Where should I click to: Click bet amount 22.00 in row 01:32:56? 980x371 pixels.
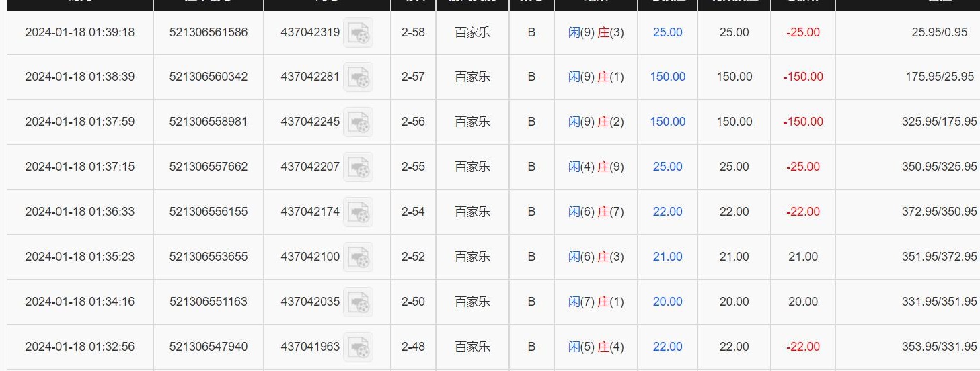point(667,347)
